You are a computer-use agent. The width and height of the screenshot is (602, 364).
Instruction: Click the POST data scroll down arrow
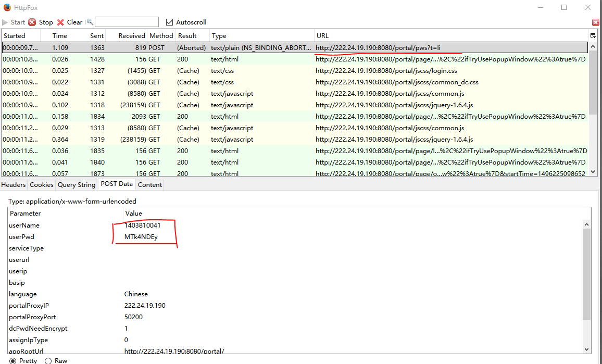click(x=587, y=349)
